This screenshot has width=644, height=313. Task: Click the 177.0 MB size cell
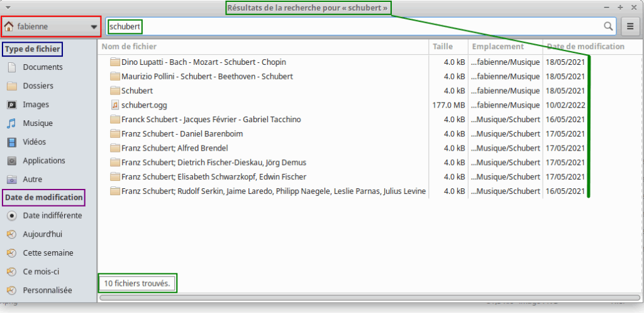click(x=449, y=105)
